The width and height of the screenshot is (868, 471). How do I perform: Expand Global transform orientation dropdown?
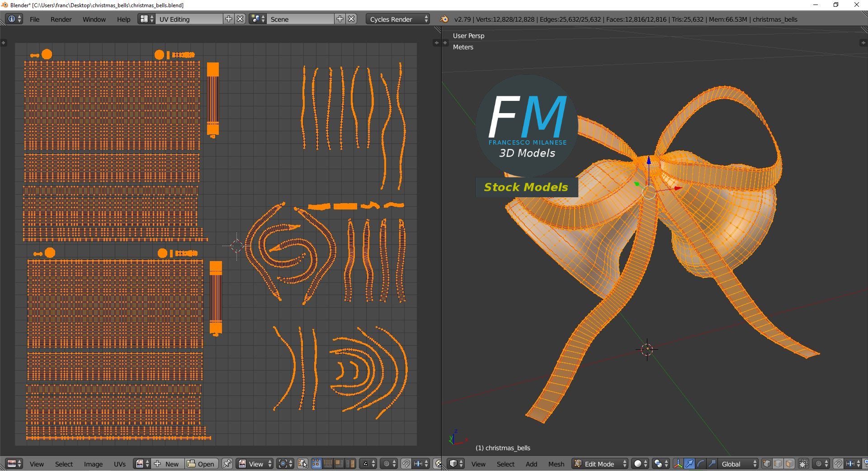[x=739, y=464]
